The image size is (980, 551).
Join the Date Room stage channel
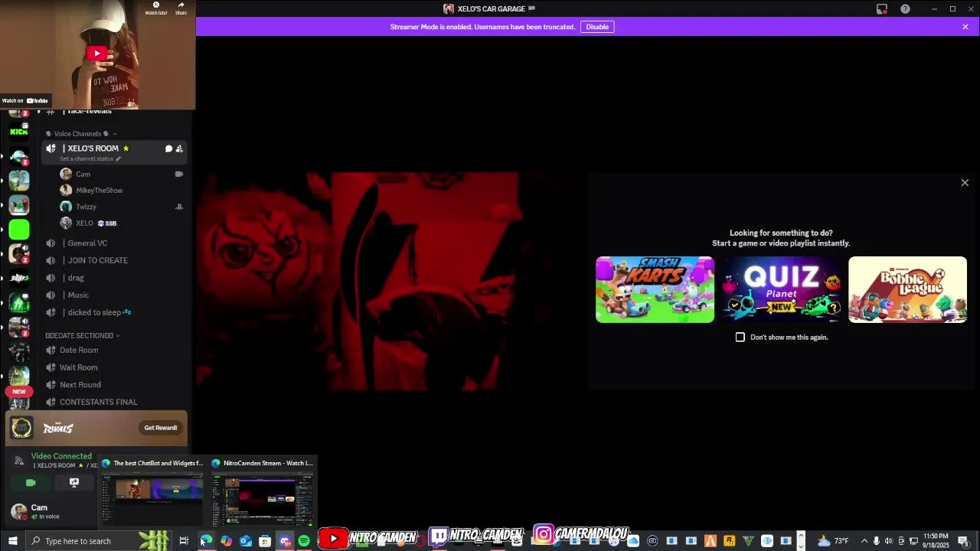click(115, 350)
